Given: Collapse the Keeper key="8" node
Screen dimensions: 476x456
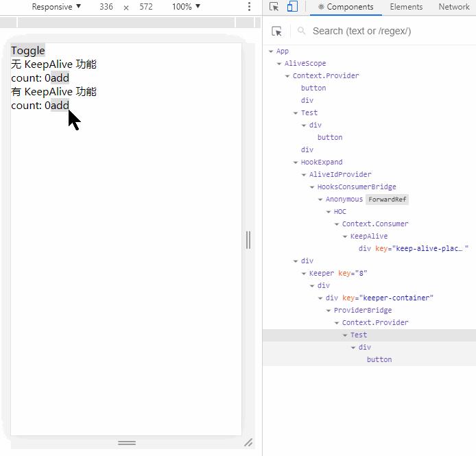Looking at the screenshot, I should (x=304, y=274).
